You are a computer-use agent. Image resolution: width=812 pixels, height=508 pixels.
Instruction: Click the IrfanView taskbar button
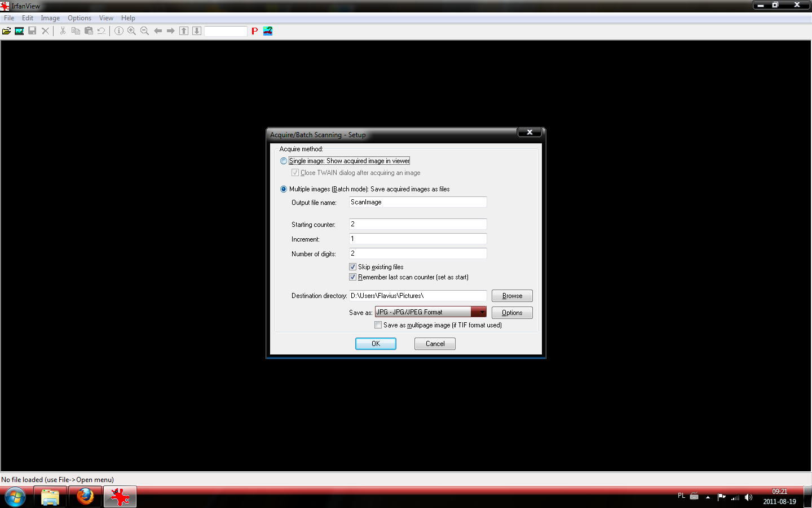click(120, 497)
